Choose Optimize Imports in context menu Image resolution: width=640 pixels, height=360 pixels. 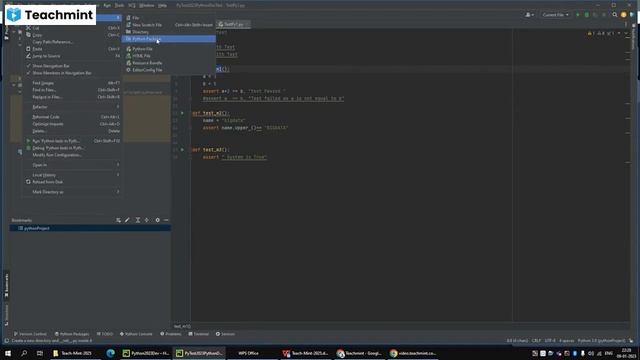pos(72,124)
